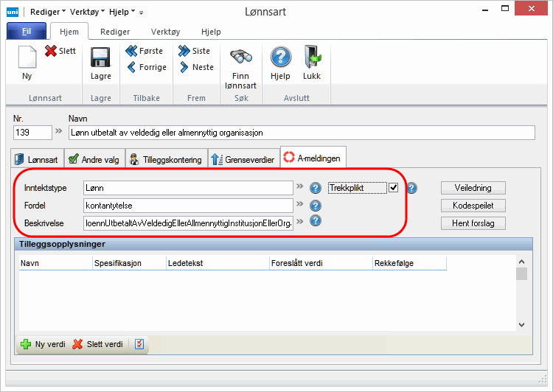
Task: Add entry with Ny verdi button
Action: coord(43,344)
